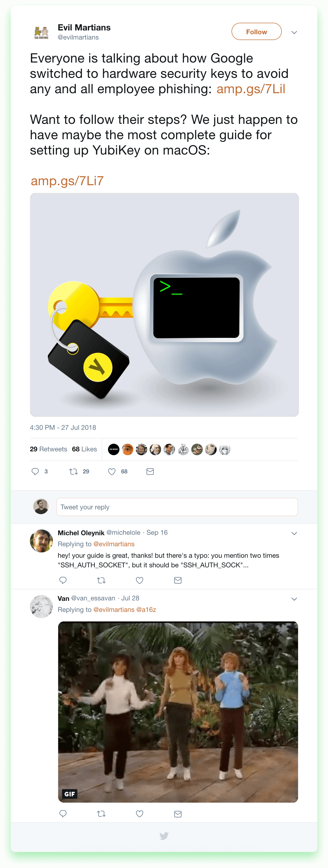Like Michel Oleynik's reply

tap(140, 580)
